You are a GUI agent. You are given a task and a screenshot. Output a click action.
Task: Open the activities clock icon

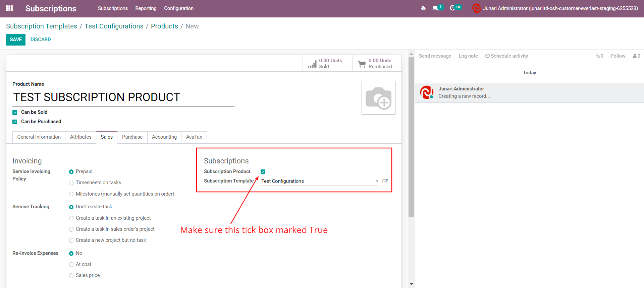452,8
